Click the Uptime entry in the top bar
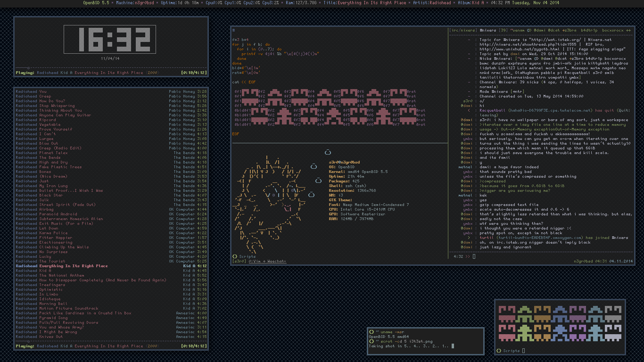The height and width of the screenshot is (362, 644). [x=180, y=3]
